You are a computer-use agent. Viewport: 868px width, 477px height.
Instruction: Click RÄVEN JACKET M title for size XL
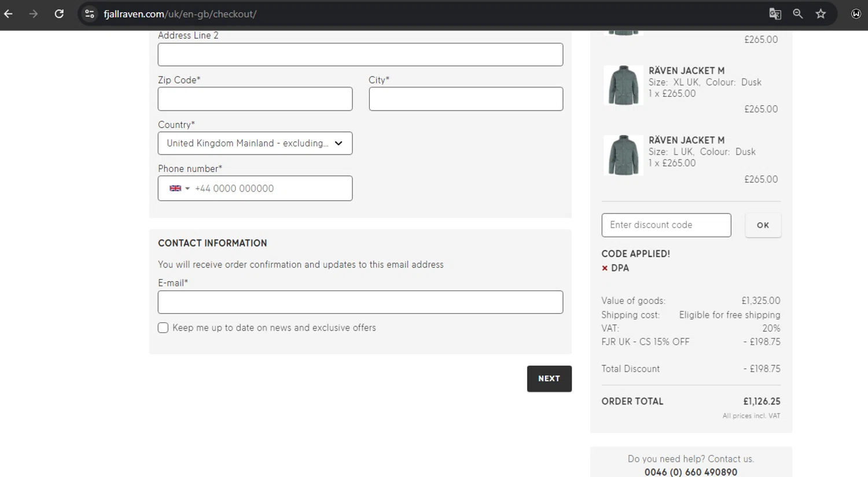pyautogui.click(x=686, y=71)
